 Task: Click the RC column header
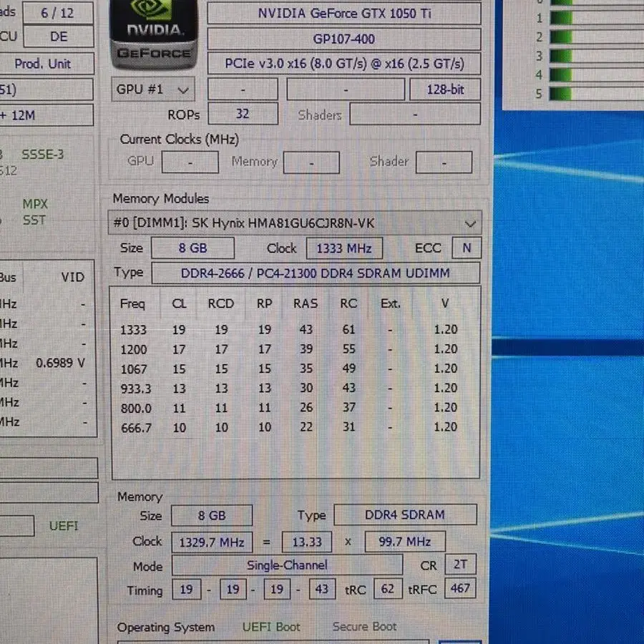point(348,303)
